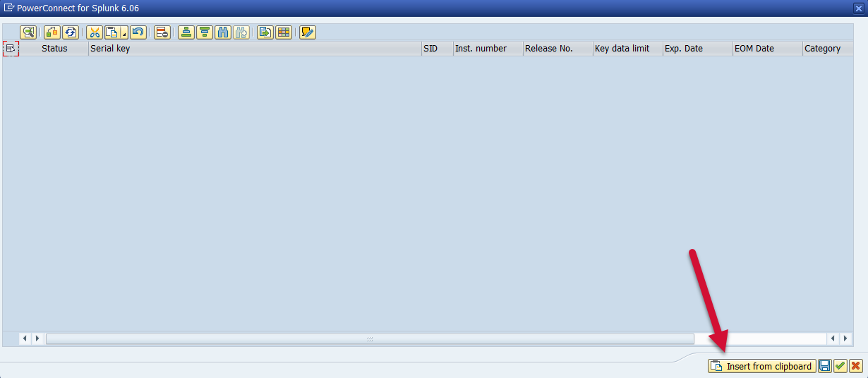Image resolution: width=868 pixels, height=378 pixels.
Task: Click the Cut scissors icon
Action: point(95,32)
